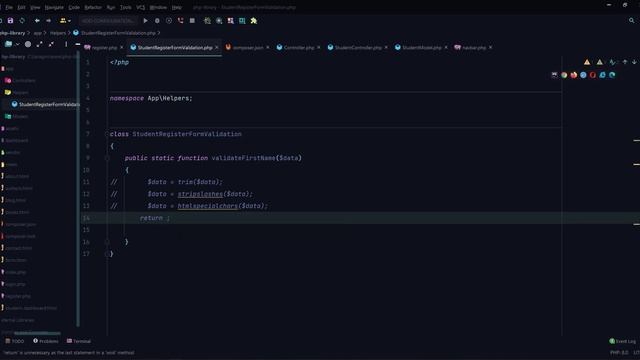
Task: Toggle Listen for PHP Debug Connections phone icon
Action: (x=180, y=20)
